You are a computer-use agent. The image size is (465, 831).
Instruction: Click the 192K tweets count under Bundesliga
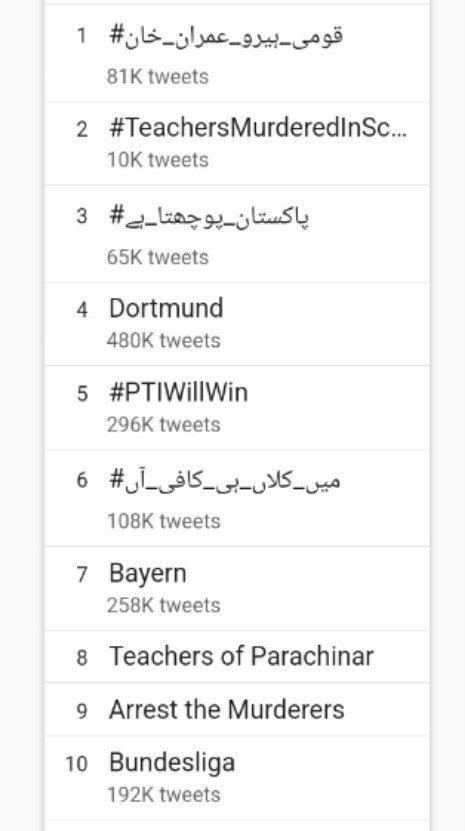pyautogui.click(x=163, y=795)
